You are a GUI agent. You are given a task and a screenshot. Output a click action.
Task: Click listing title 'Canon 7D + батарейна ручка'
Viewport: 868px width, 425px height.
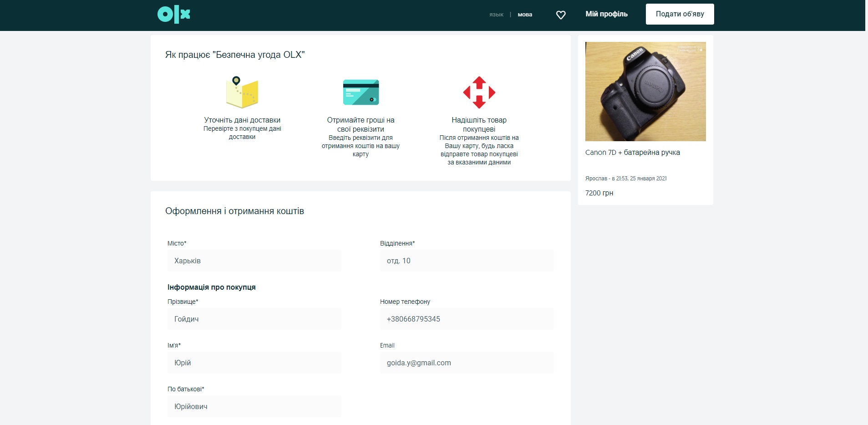[632, 153]
